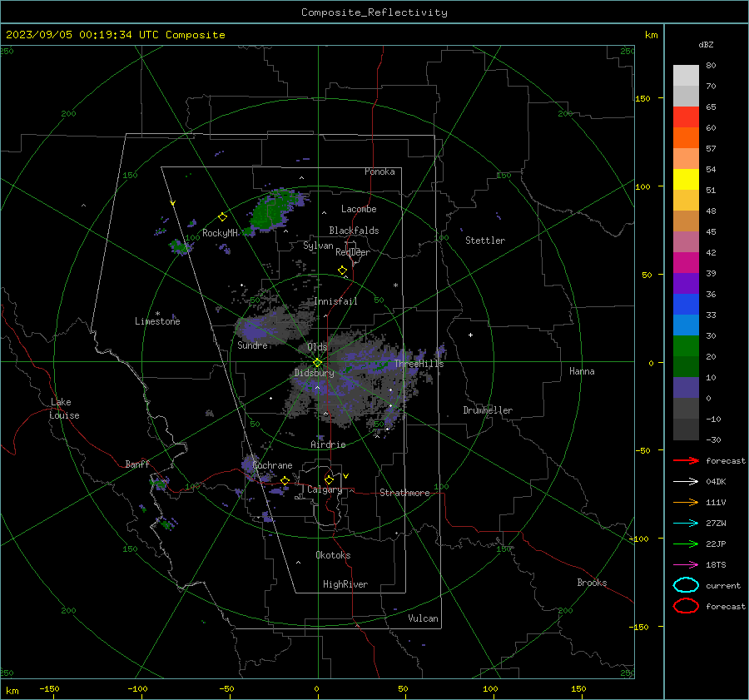Click the Banff label
Viewport: 749px width, 700px height.
(137, 464)
